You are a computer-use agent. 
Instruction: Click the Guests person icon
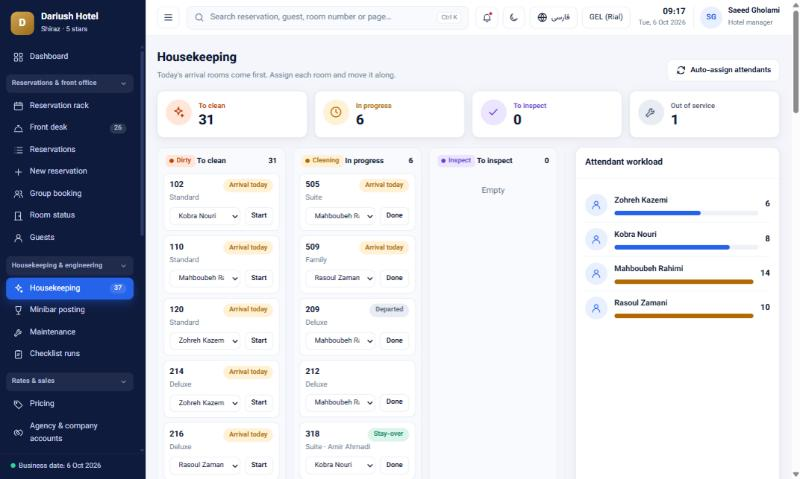(x=18, y=237)
